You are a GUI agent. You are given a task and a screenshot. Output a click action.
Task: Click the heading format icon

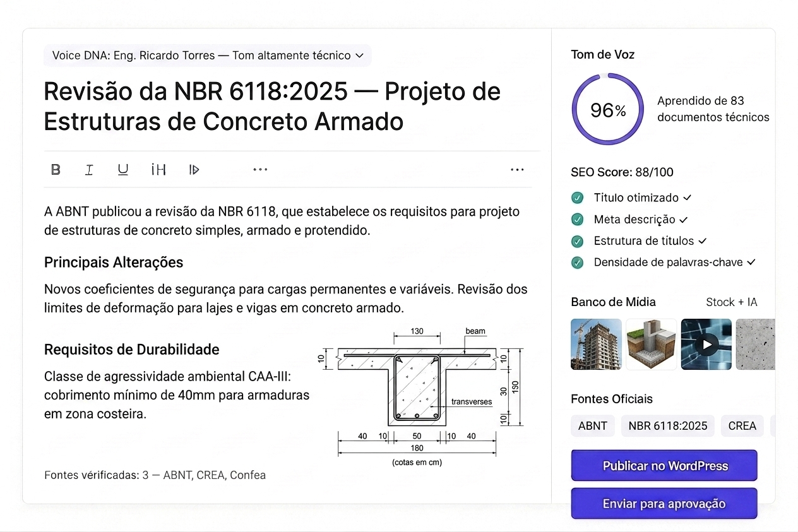pos(158,169)
